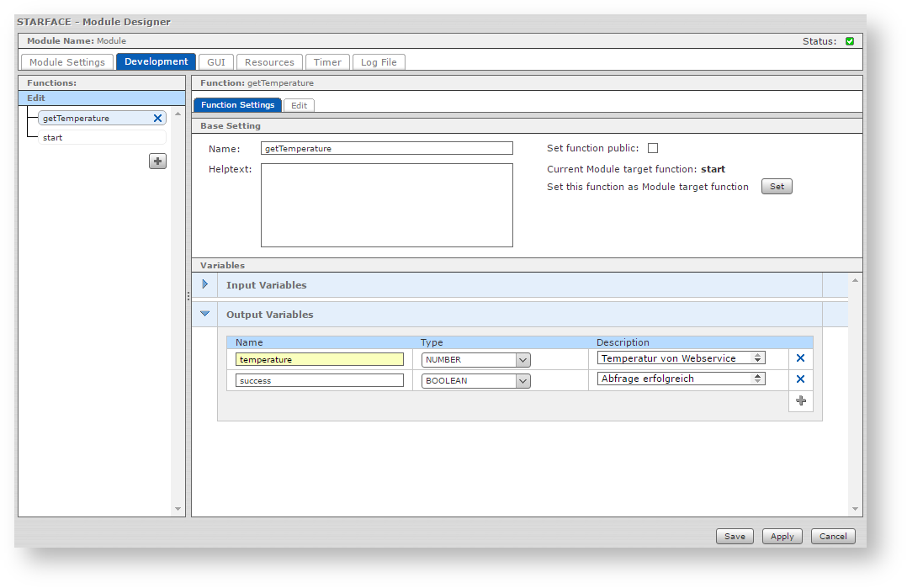Enable the Set function public checkbox

(x=653, y=149)
